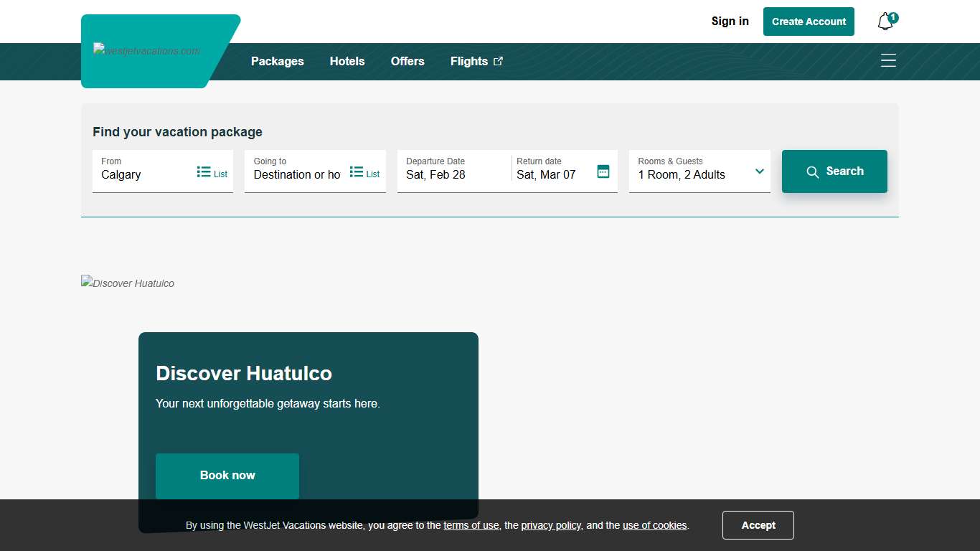The height and width of the screenshot is (551, 980).
Task: Click the Create Account button
Action: pos(809,21)
